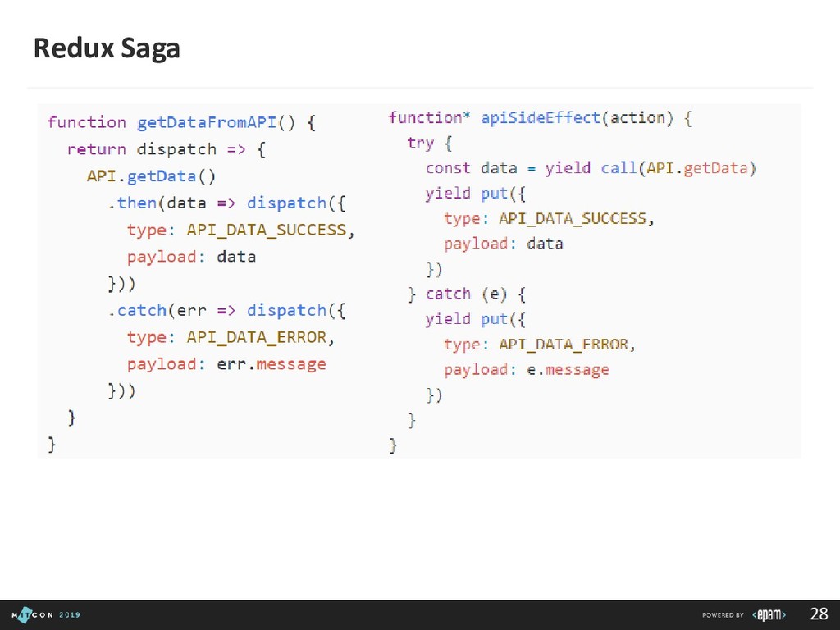Select the getDataFromAPI function name
Image resolution: width=840 pixels, height=630 pixels.
(x=207, y=122)
